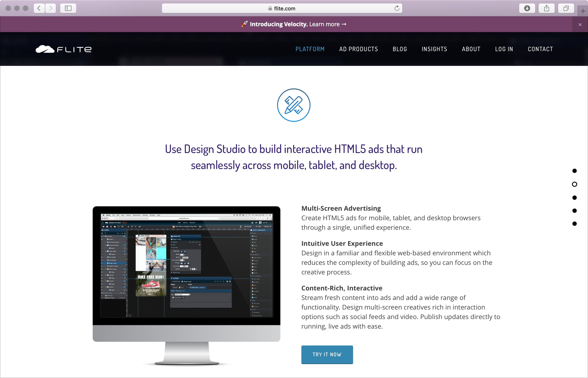588x378 pixels.
Task: Dismiss the Velocity announcement banner
Action: [580, 24]
